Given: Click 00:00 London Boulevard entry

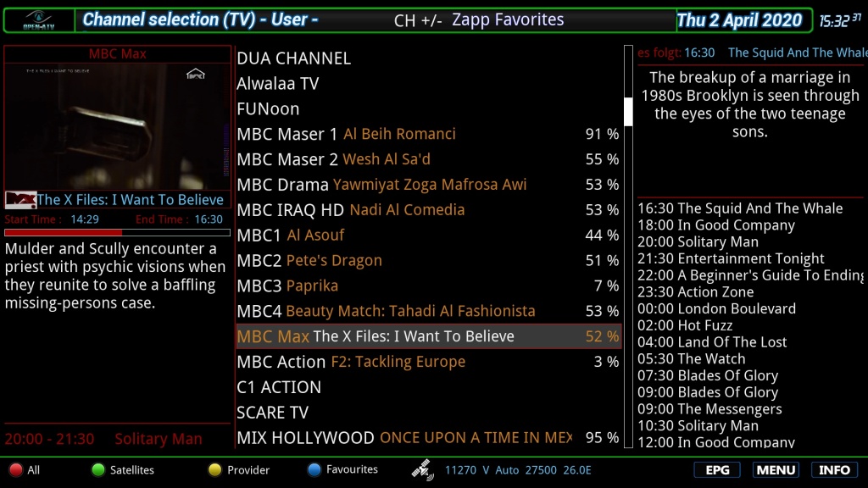Looking at the screenshot, I should (716, 308).
